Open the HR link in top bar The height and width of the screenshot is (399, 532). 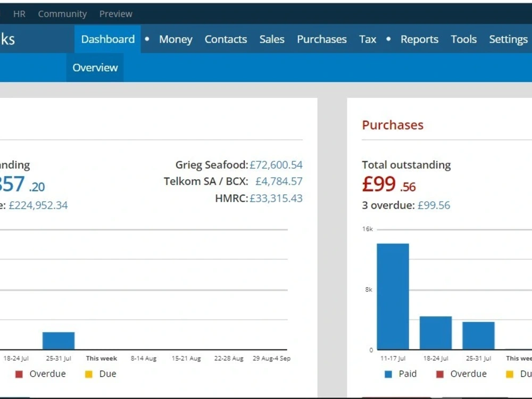pos(19,14)
